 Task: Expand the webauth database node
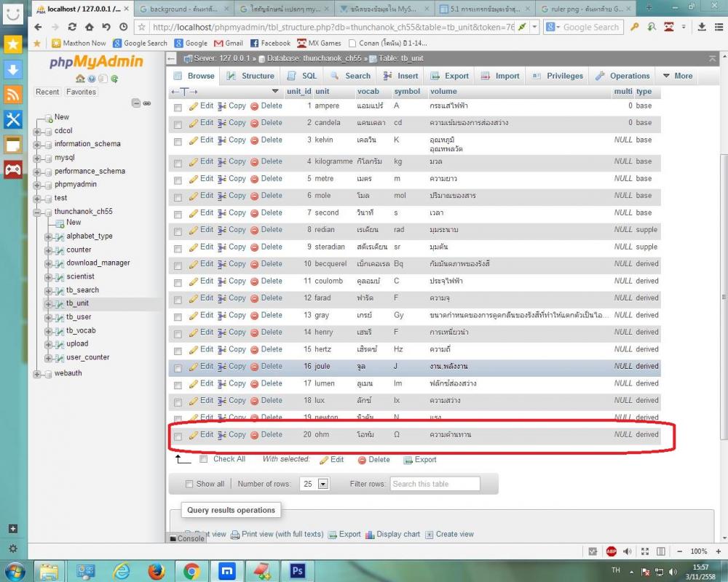point(36,374)
